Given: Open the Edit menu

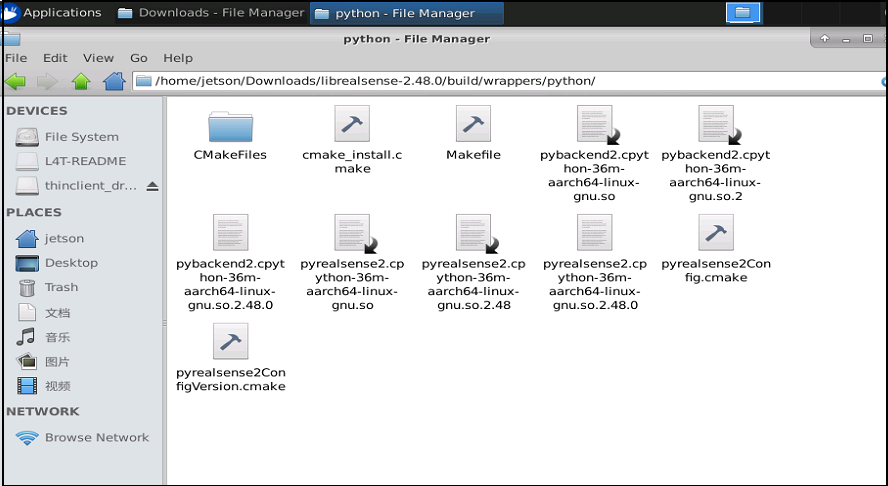Looking at the screenshot, I should click(x=55, y=58).
